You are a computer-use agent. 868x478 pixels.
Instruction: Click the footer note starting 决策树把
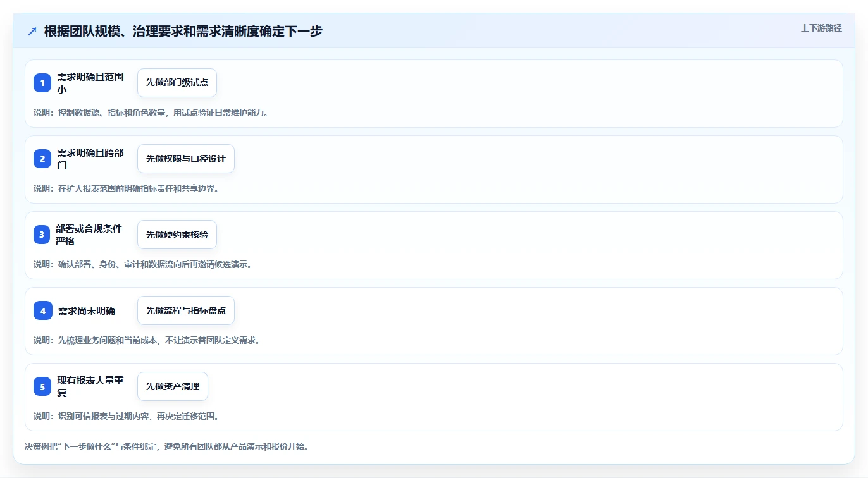coord(166,446)
